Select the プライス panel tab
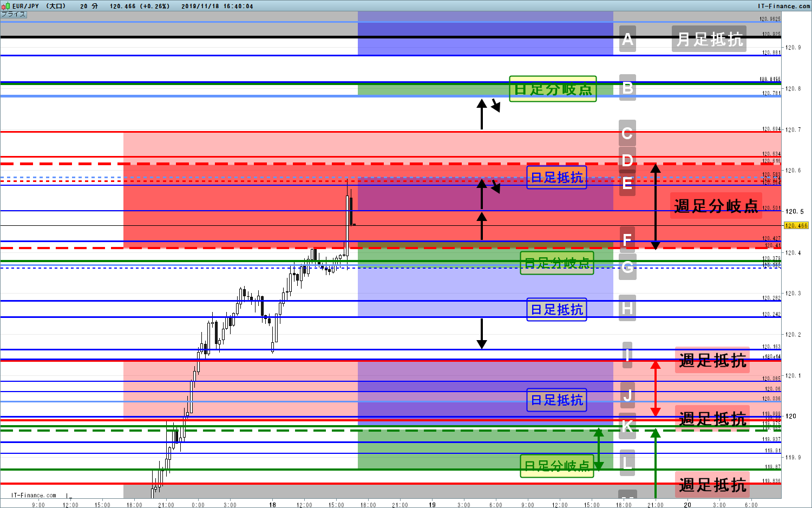The height and width of the screenshot is (508, 812). (13, 14)
